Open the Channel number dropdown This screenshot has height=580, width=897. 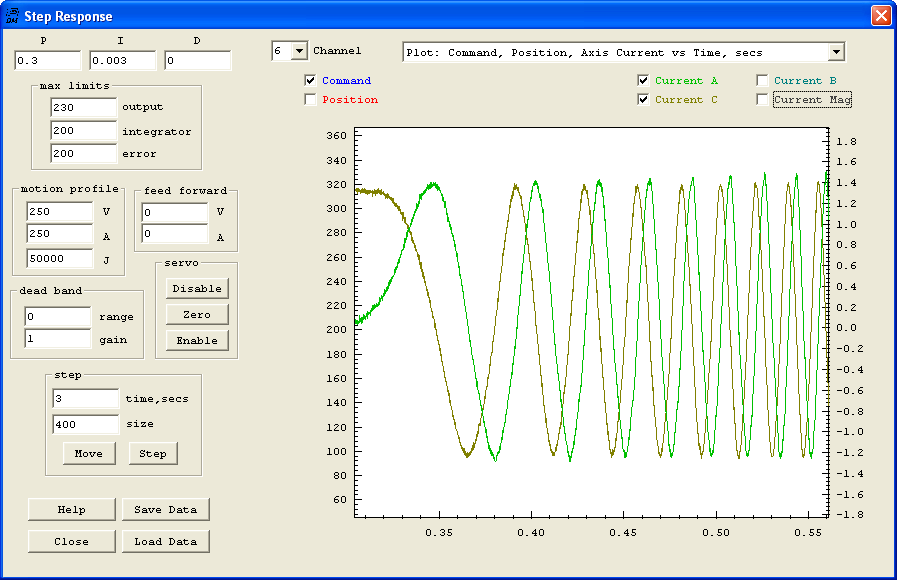point(299,51)
